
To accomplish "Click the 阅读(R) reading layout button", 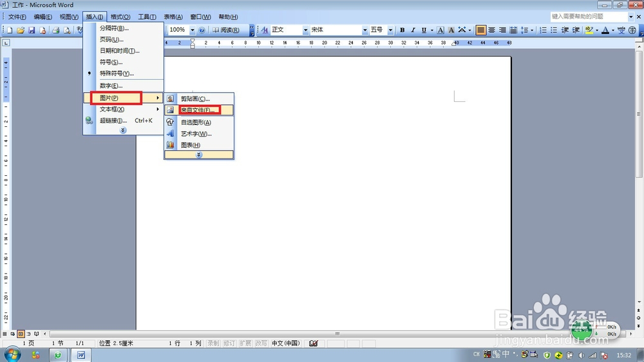I will [x=226, y=30].
